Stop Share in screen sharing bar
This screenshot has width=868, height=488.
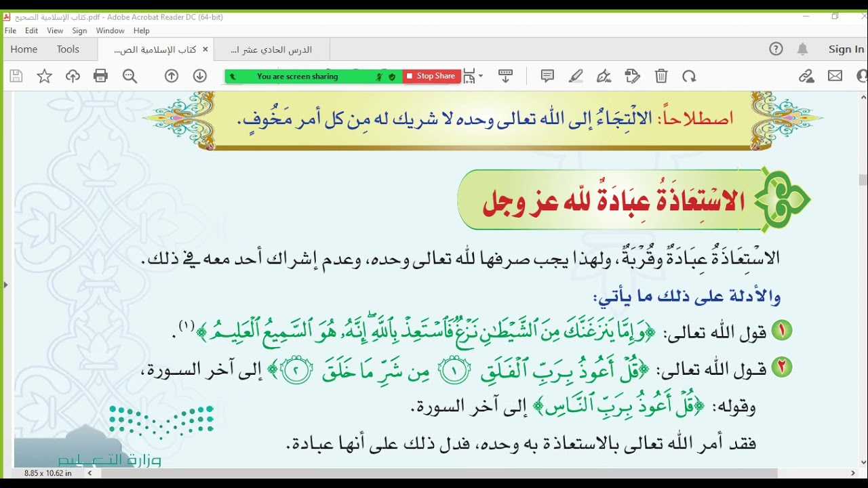(431, 77)
